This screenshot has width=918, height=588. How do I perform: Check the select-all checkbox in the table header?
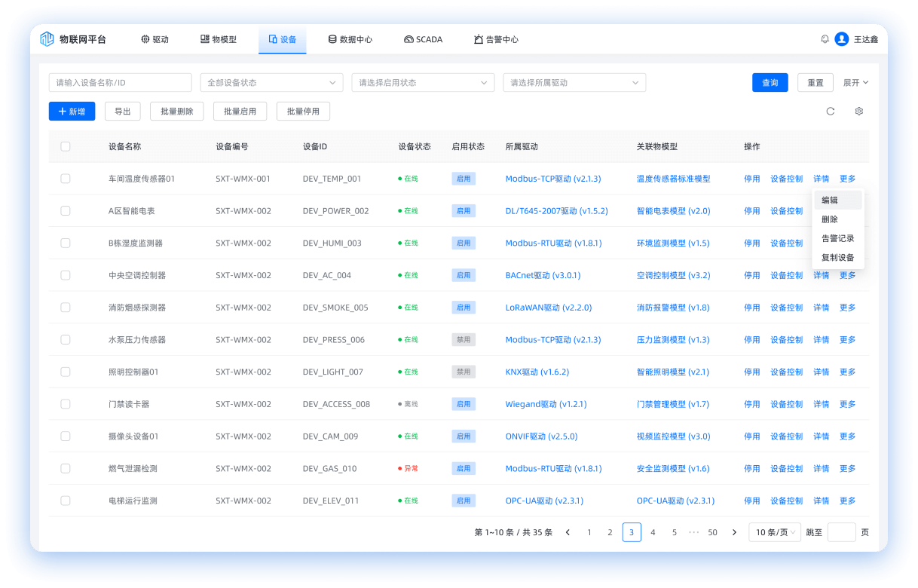(65, 146)
